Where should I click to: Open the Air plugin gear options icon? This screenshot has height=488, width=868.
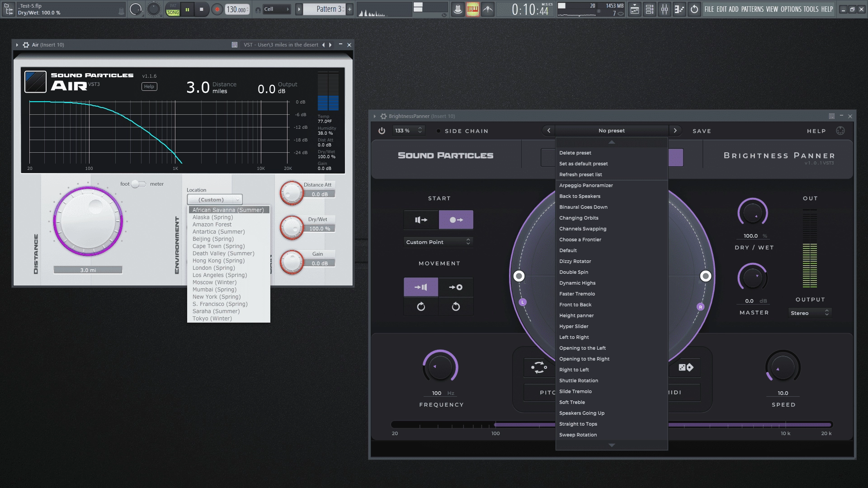(x=26, y=45)
